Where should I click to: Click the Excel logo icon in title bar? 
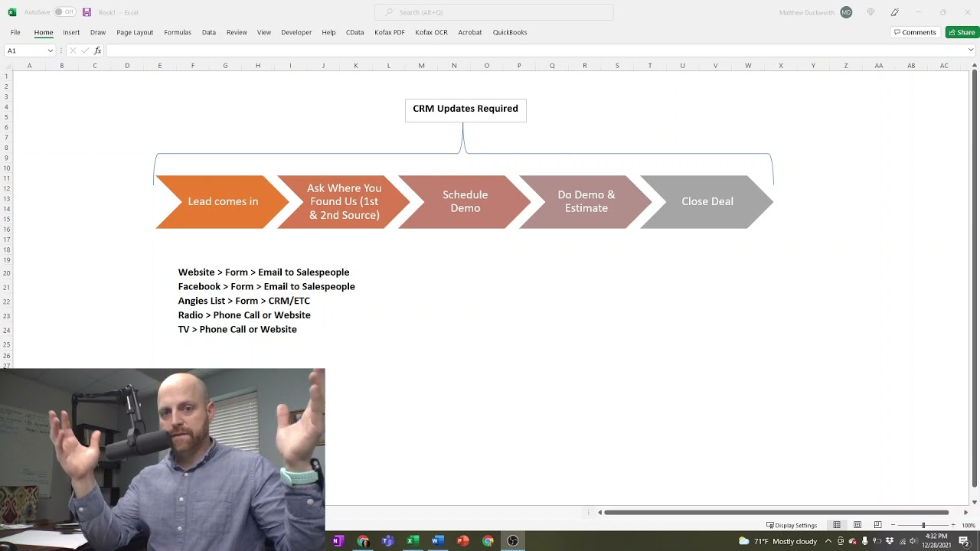pos(11,12)
